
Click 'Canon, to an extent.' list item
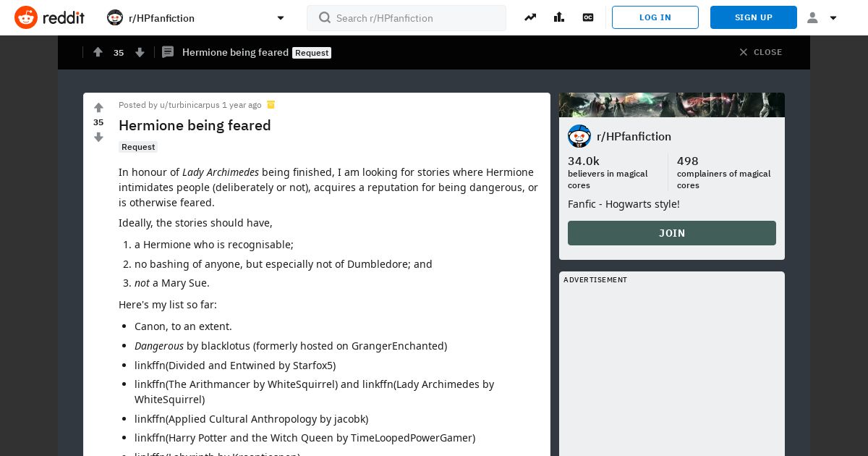click(183, 326)
